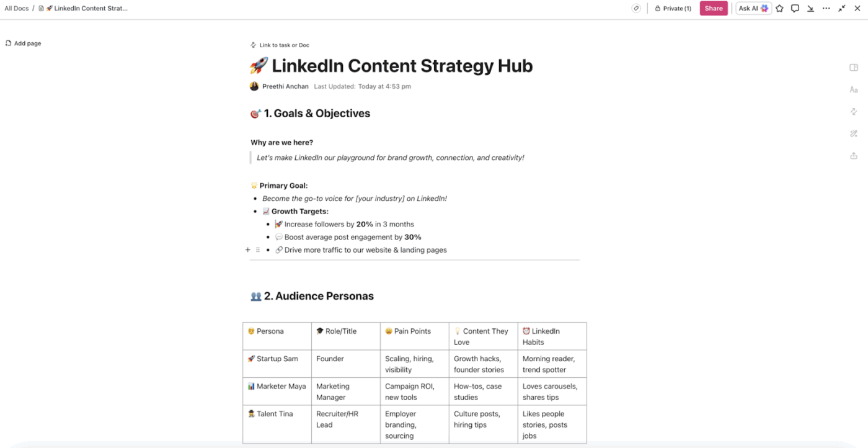The image size is (868, 448).
Task: Open the more options ellipsis menu
Action: (x=826, y=8)
